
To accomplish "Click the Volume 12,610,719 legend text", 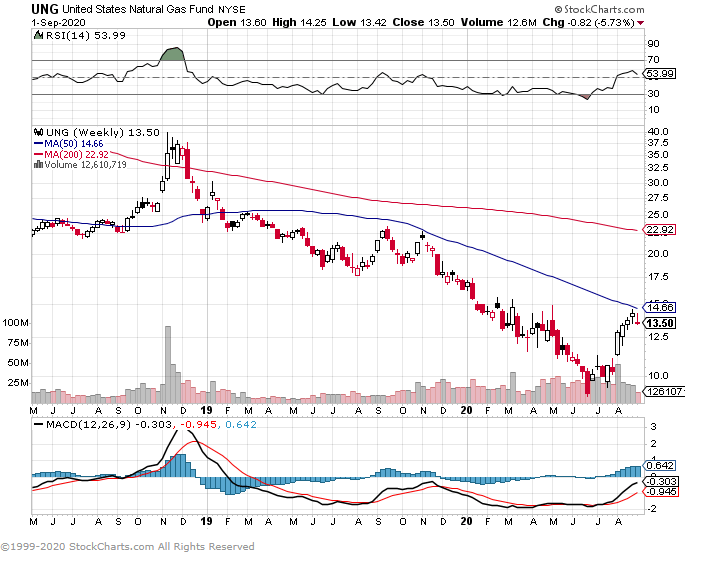I will (x=85, y=165).
